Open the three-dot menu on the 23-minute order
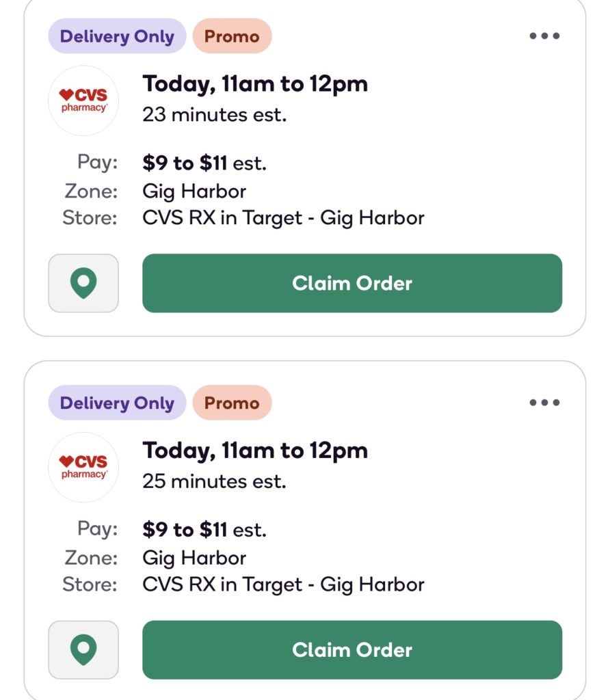This screenshot has height=700, width=610. click(544, 36)
